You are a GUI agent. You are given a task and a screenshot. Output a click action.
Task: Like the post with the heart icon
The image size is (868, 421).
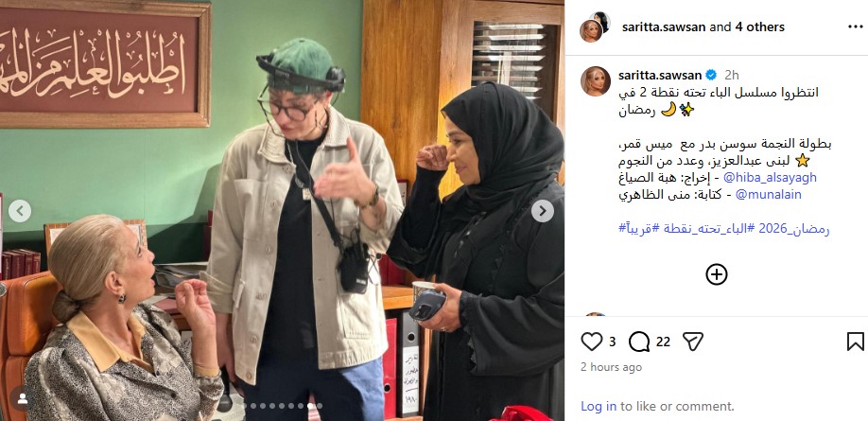591,342
